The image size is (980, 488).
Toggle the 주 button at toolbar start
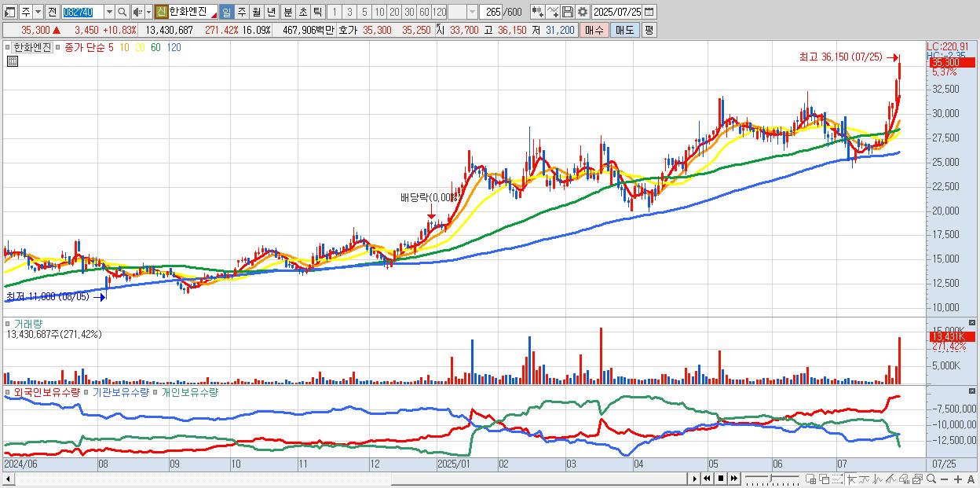coord(26,13)
